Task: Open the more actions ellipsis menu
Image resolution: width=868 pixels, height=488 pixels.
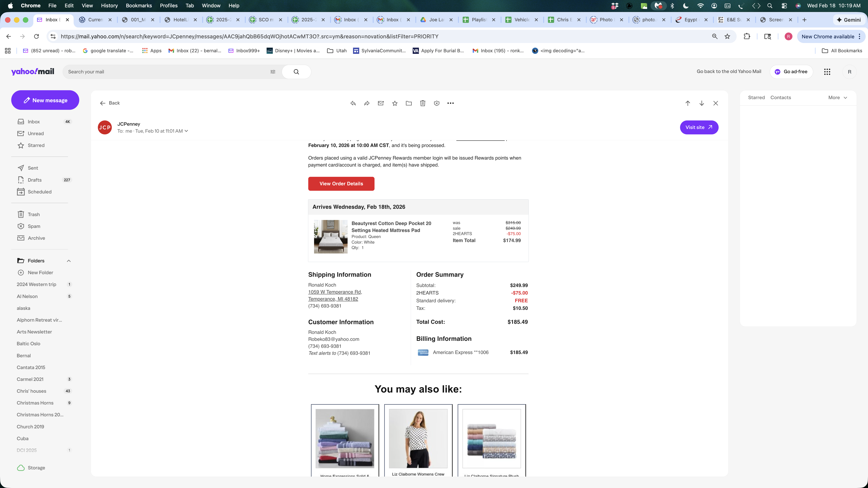Action: point(450,103)
